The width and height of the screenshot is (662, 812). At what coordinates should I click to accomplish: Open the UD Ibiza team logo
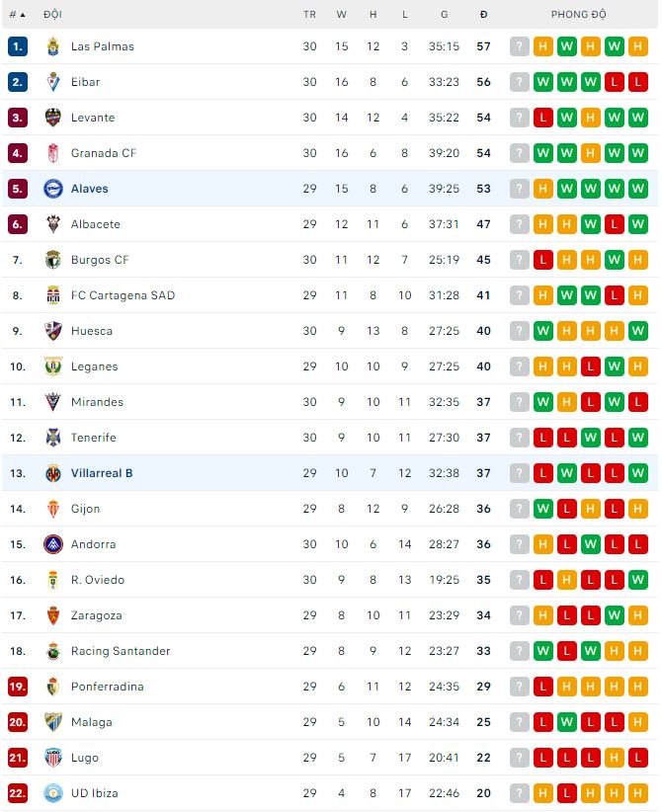54,793
